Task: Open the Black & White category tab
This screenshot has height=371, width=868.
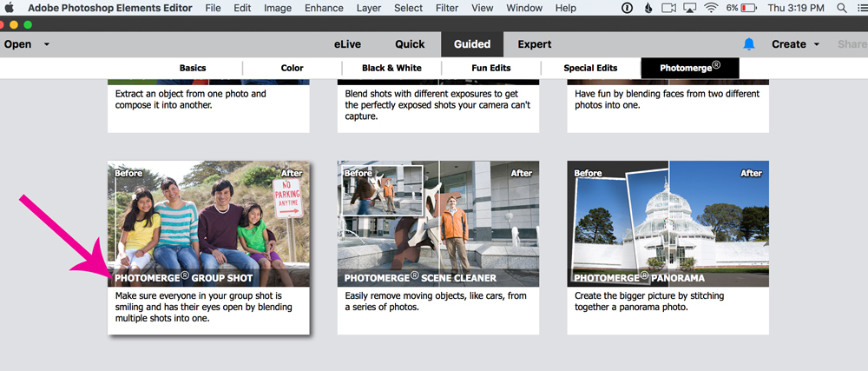Action: click(x=391, y=68)
